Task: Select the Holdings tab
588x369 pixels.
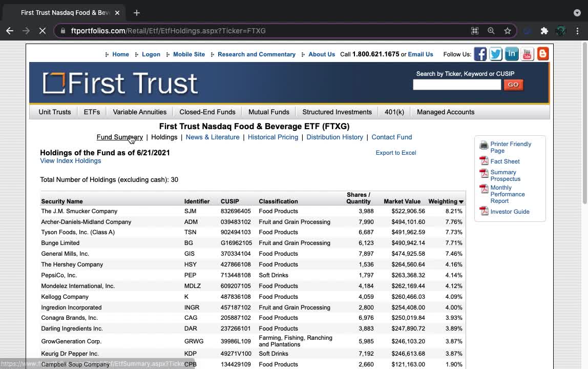Action: 164,137
